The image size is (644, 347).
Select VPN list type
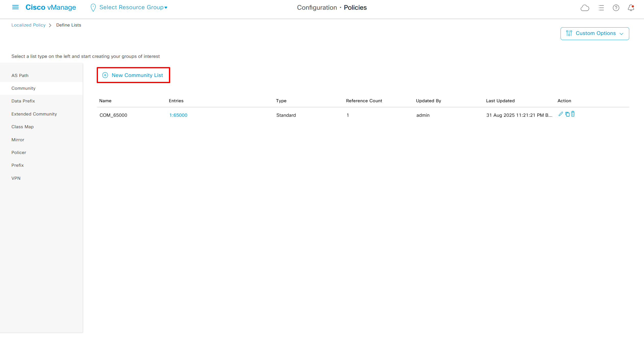click(x=16, y=178)
